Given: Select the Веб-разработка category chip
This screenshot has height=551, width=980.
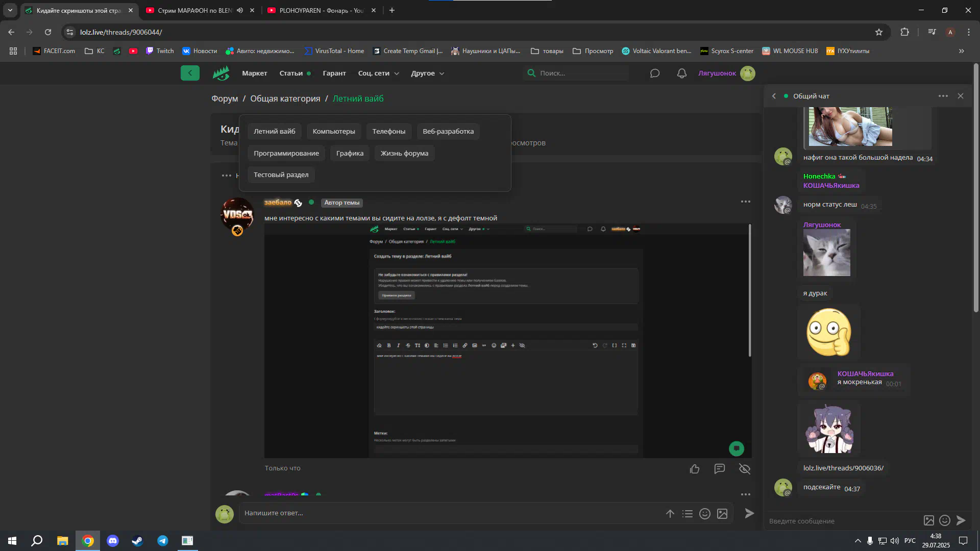Looking at the screenshot, I should (x=448, y=132).
